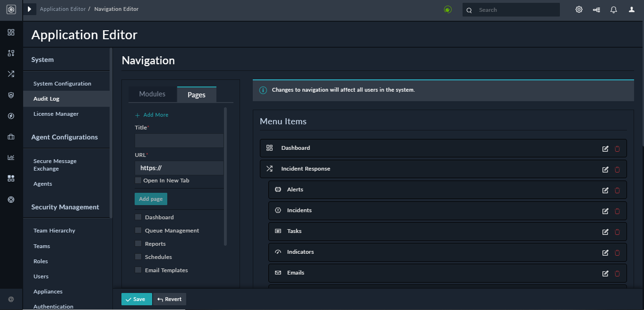Screen dimensions: 644x310
Task: Select the shield icon in the left sidebar
Action: (11, 95)
